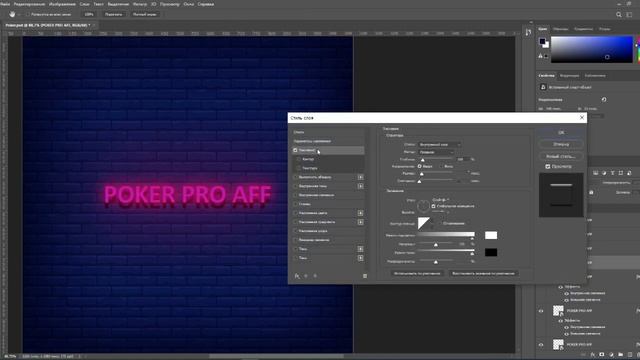Select the Вверх direction radio button
The height and width of the screenshot is (360, 640).
420,167
